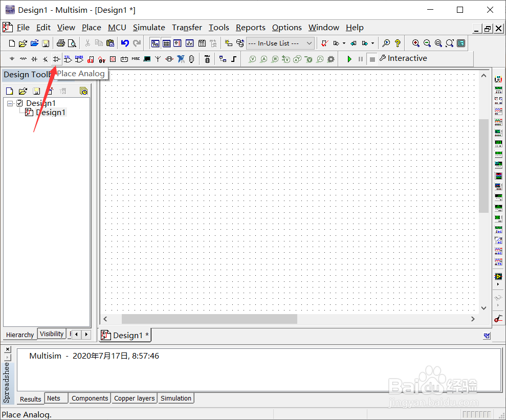Open the Grapher toolbar icon

click(189, 43)
